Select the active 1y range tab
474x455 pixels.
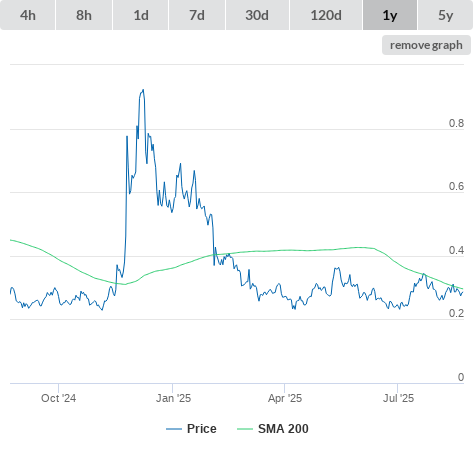pyautogui.click(x=390, y=15)
